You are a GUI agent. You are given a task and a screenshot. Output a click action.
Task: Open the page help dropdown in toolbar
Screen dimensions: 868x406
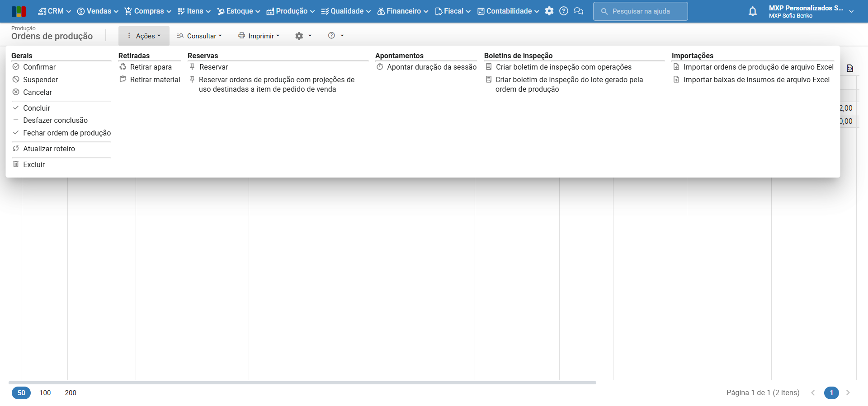[336, 36]
